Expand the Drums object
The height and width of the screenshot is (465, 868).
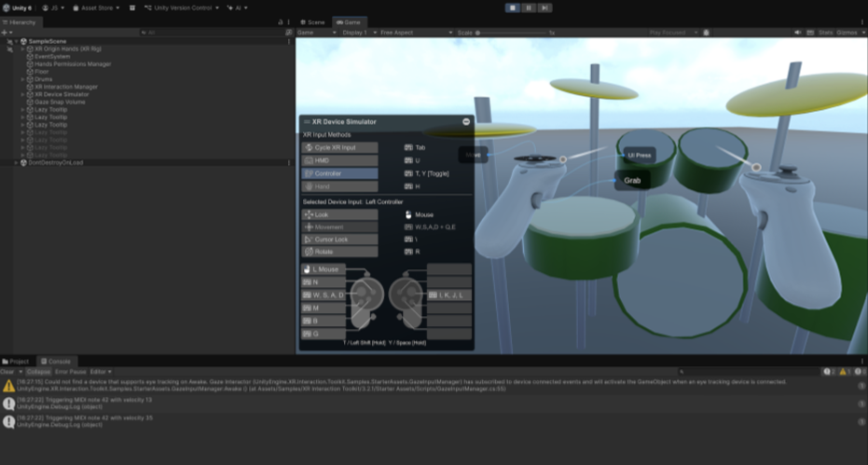coord(22,79)
